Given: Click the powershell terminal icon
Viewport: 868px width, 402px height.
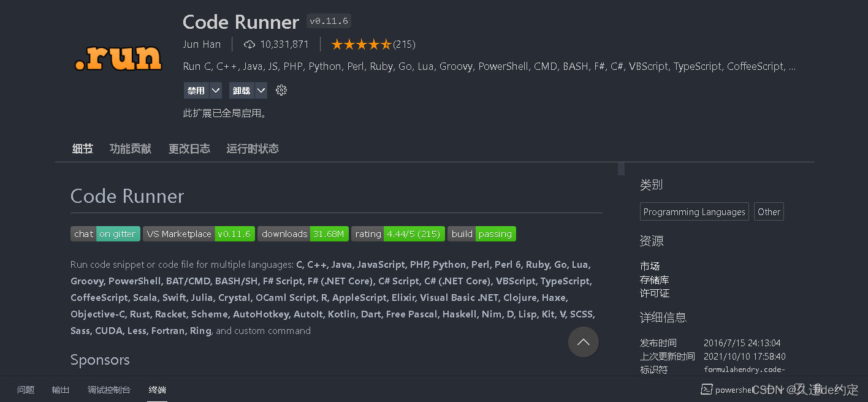Looking at the screenshot, I should (x=707, y=390).
